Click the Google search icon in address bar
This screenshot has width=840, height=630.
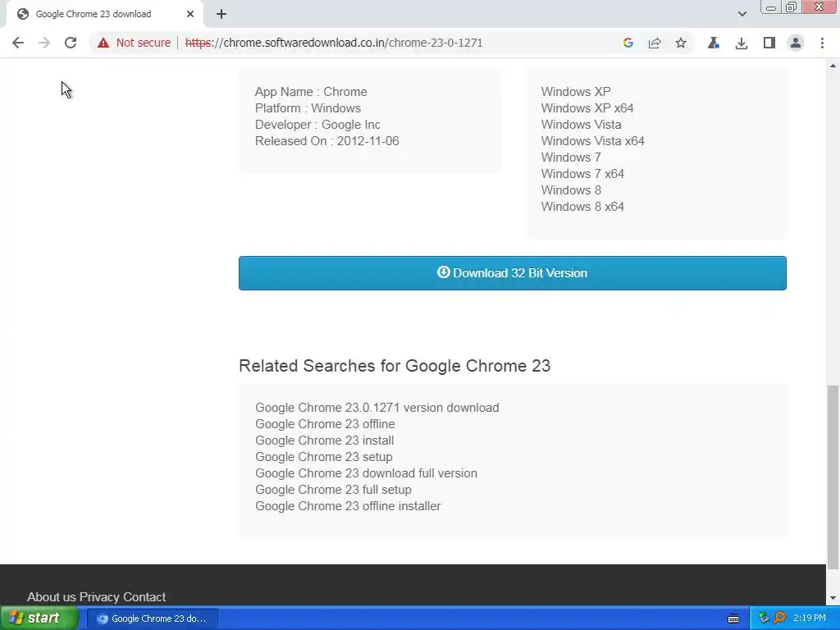click(x=628, y=43)
